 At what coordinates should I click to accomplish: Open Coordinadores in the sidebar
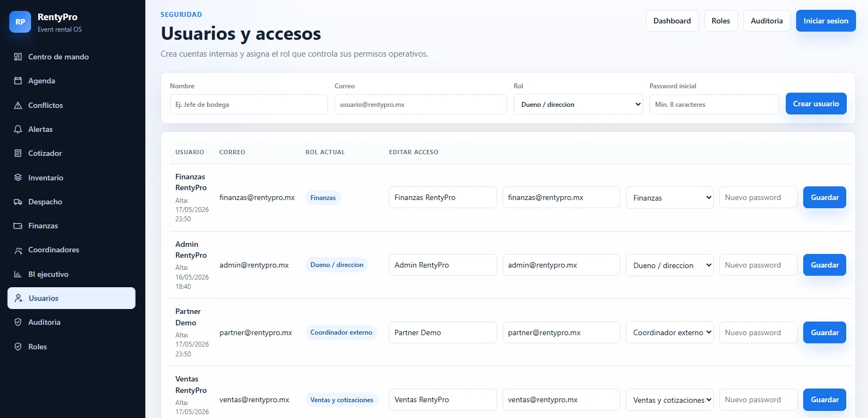[x=71, y=250]
